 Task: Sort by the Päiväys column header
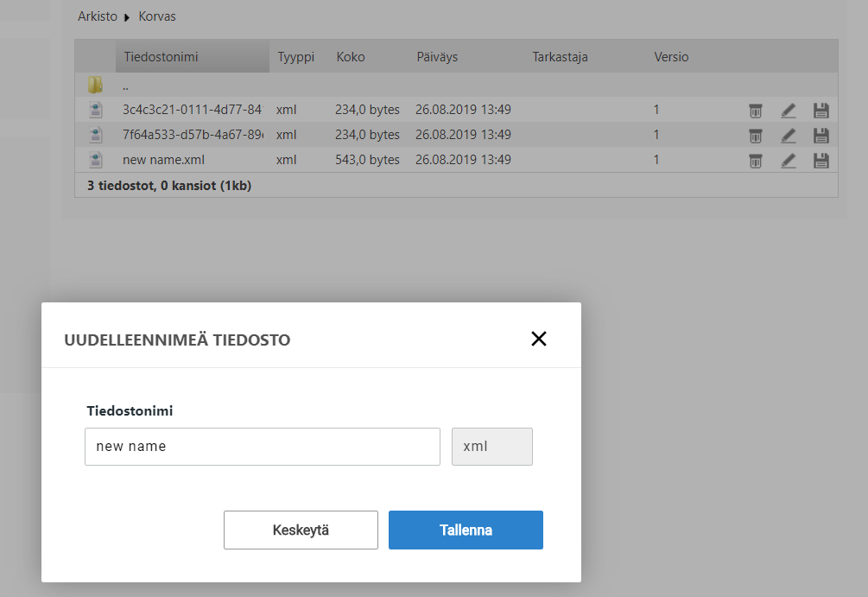436,57
